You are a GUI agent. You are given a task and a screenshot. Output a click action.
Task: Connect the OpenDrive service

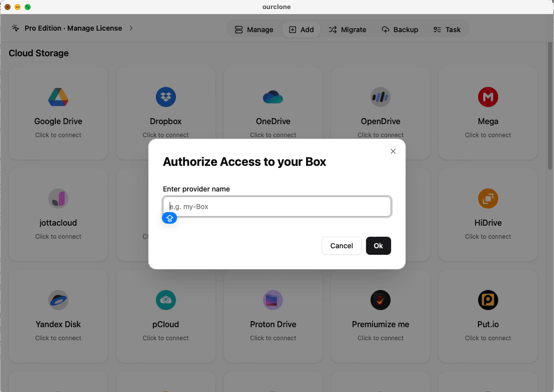coord(380,97)
